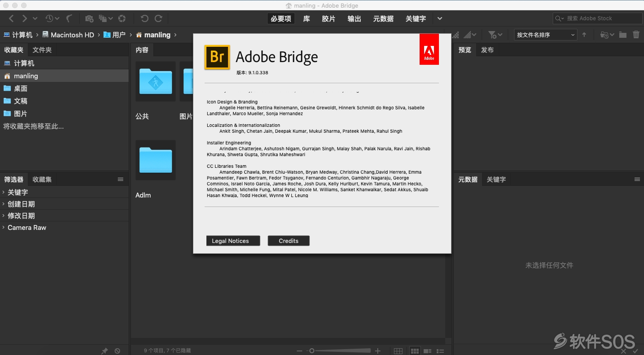Click the Br application icon in dialog

tap(217, 57)
